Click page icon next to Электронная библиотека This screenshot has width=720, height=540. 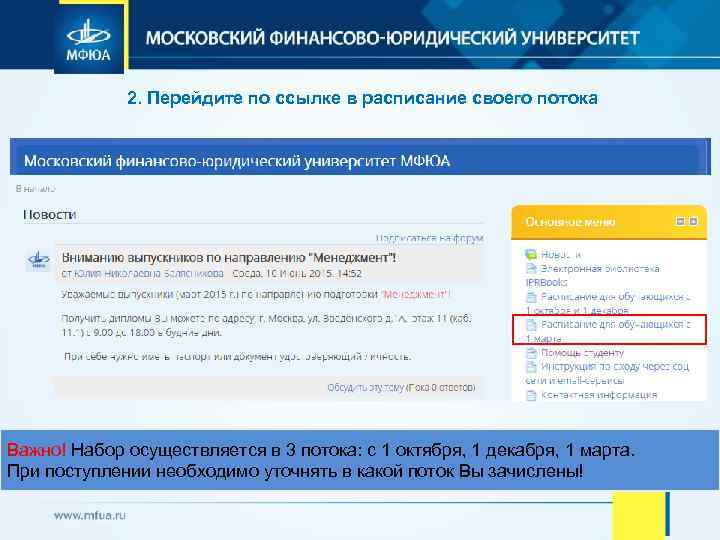click(x=531, y=268)
